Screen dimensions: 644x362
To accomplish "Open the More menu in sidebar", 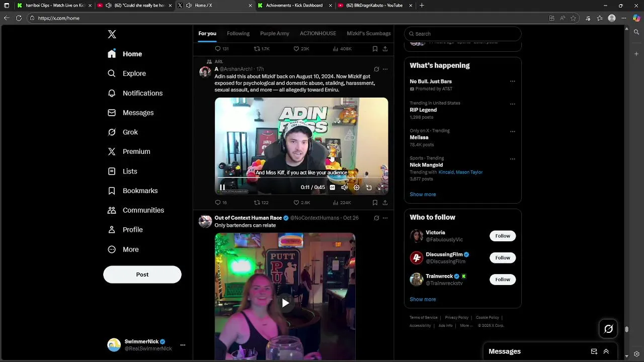I will [x=123, y=249].
